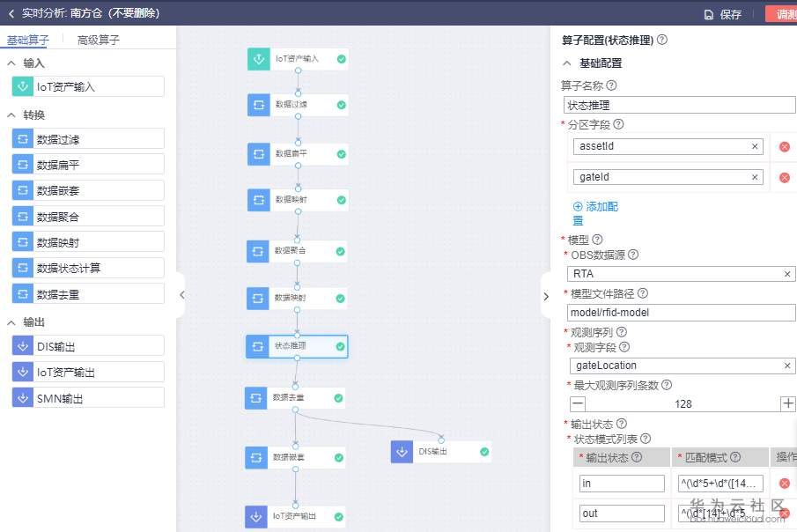Click the SMN输出 icon in left panel
The width and height of the screenshot is (797, 532).
click(x=22, y=398)
